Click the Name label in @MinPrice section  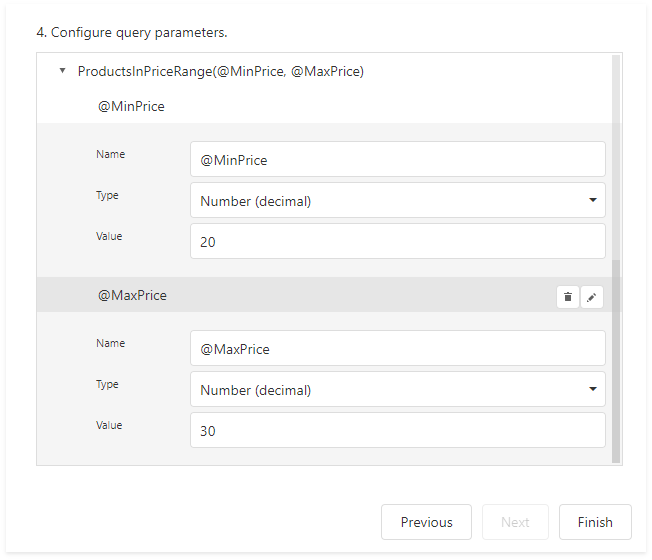tap(110, 155)
